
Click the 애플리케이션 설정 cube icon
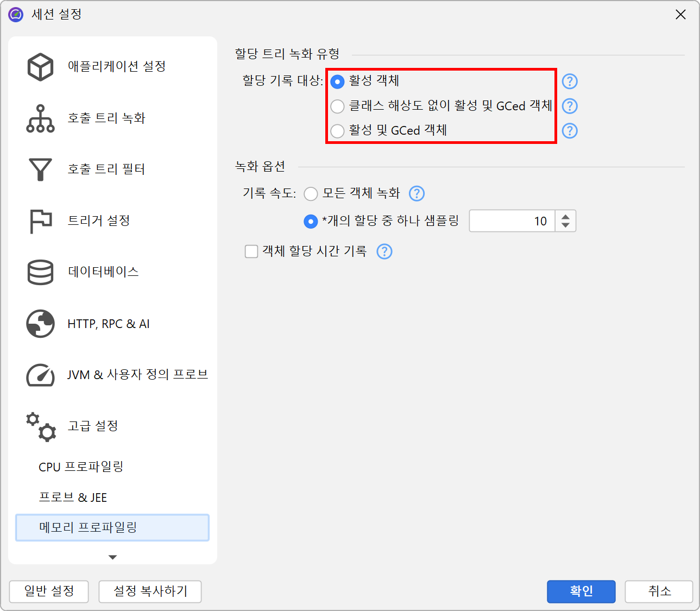point(40,67)
